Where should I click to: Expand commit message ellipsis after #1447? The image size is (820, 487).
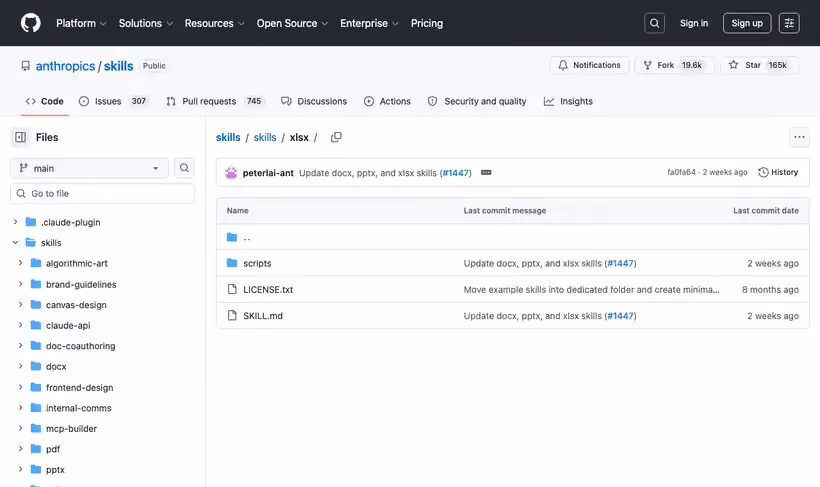coord(486,173)
